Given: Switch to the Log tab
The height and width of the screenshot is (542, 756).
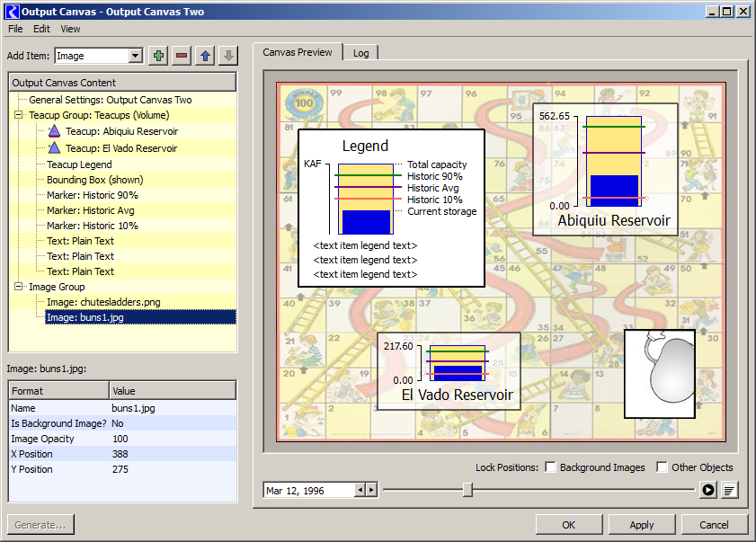Looking at the screenshot, I should (x=360, y=53).
